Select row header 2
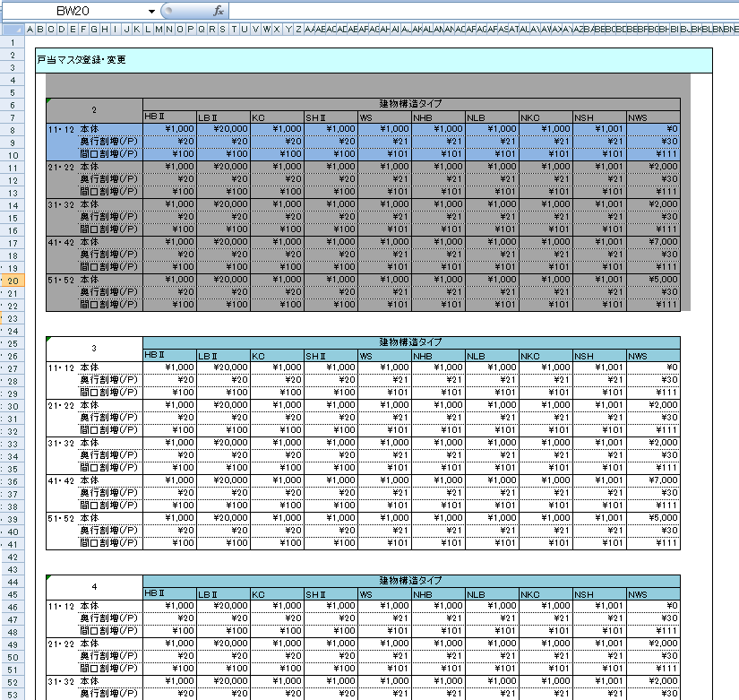This screenshot has height=700, width=739. [13, 56]
